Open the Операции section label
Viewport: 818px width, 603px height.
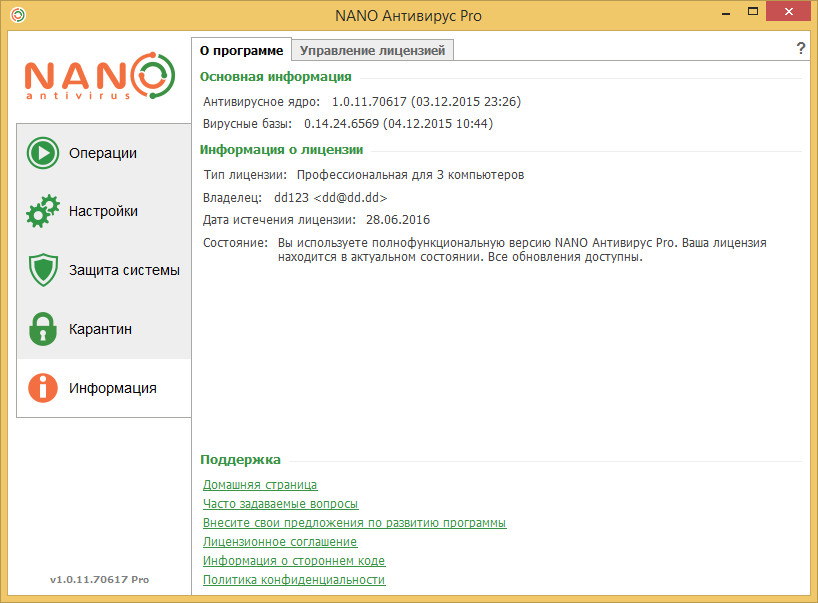[103, 153]
